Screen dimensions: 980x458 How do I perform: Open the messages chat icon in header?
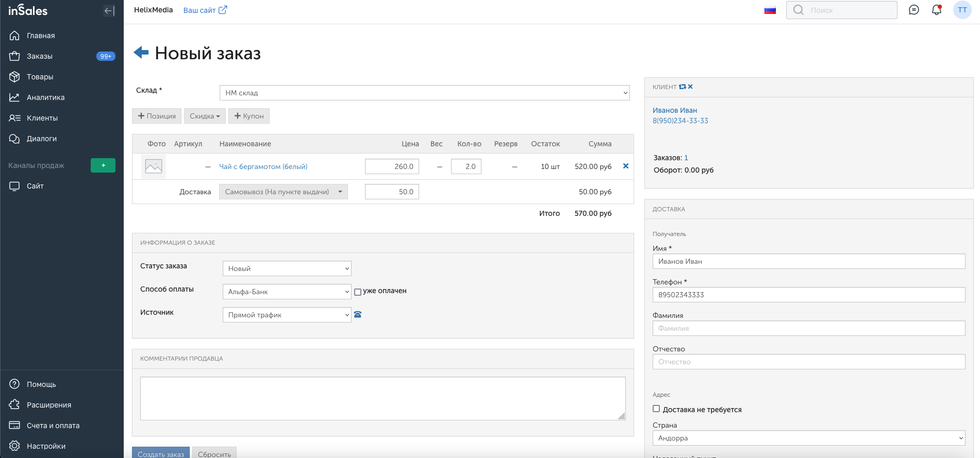click(x=914, y=10)
